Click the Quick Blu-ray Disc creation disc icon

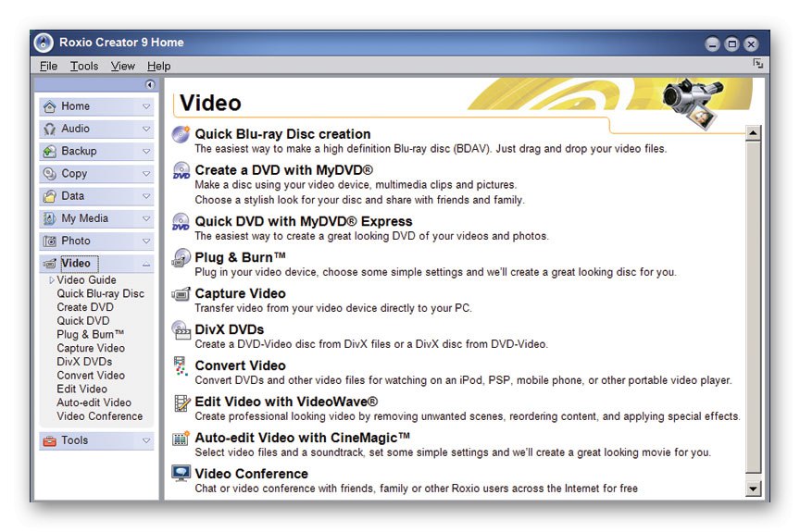181,134
